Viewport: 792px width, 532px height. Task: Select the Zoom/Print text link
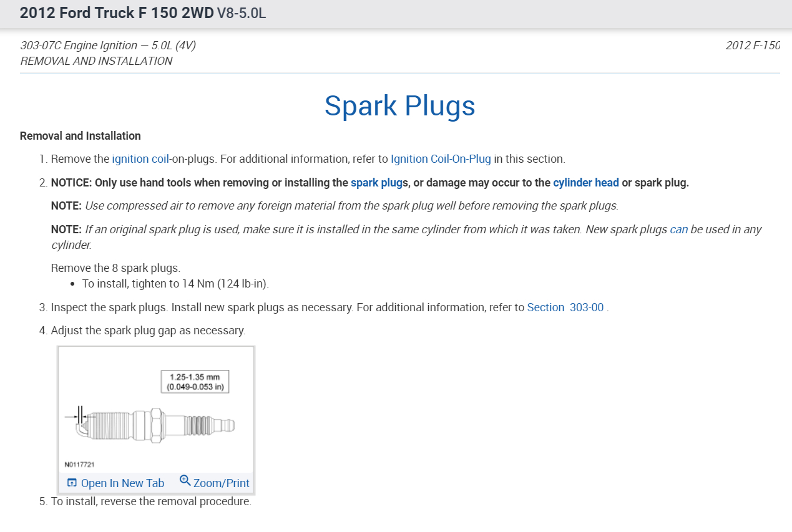[221, 483]
